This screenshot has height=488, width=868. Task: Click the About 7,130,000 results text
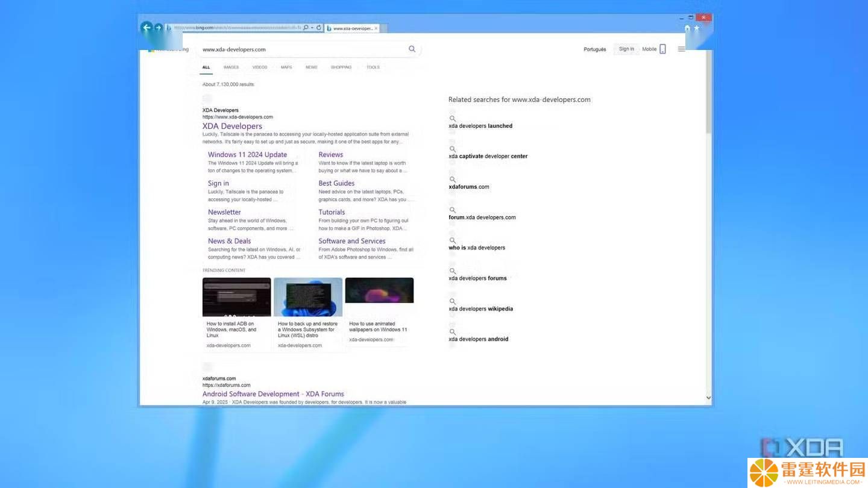[x=228, y=84]
